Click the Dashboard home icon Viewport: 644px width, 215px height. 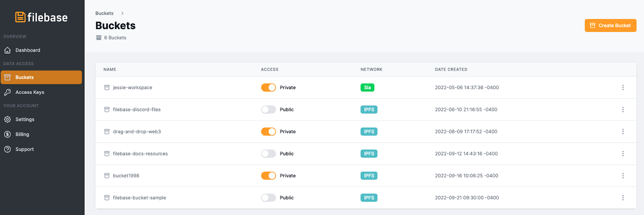(x=7, y=50)
